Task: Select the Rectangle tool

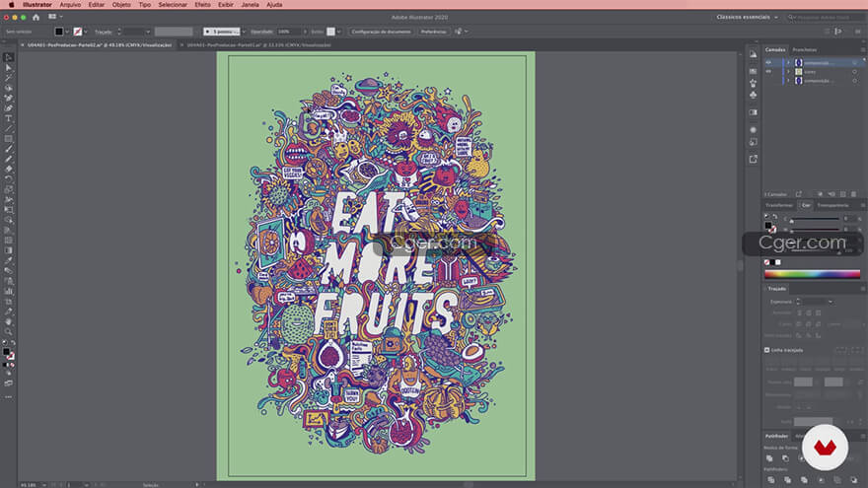Action: [x=8, y=139]
